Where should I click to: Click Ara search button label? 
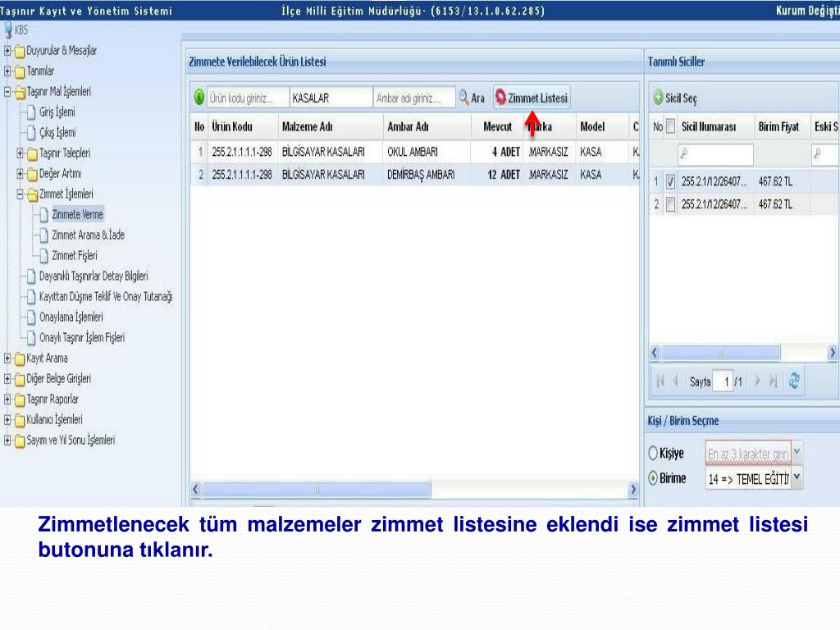pyautogui.click(x=478, y=98)
